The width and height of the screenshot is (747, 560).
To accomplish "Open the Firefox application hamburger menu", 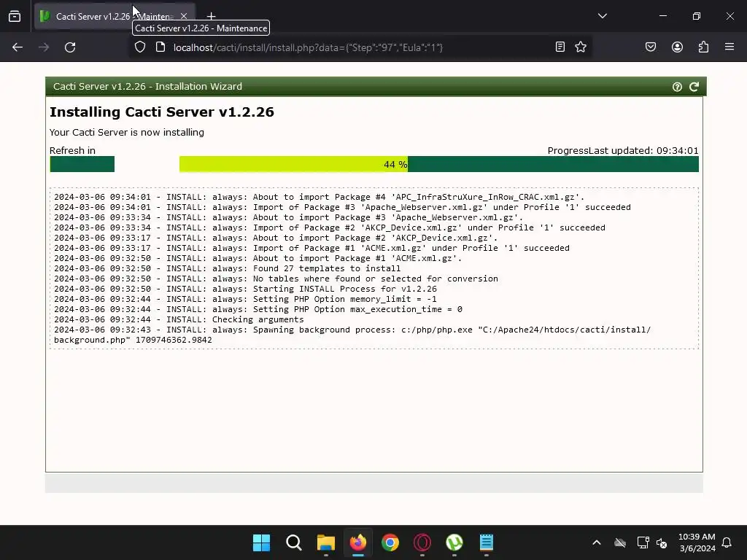I will (729, 47).
